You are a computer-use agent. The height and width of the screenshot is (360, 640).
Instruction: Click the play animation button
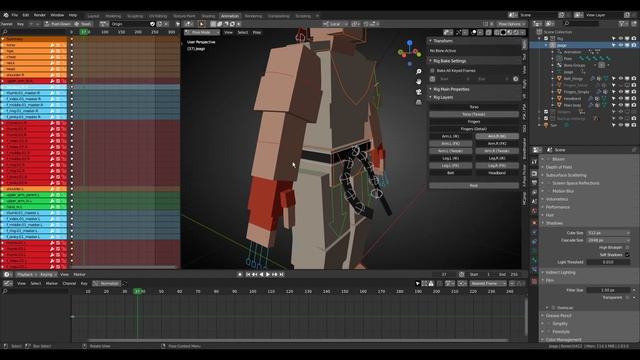point(268,275)
